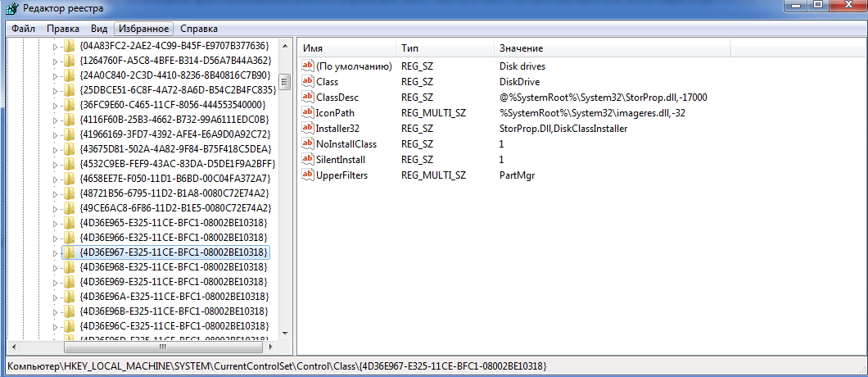Click tree horizontal scroll right arrow
This screenshot has height=377, width=868.
pos(271,347)
